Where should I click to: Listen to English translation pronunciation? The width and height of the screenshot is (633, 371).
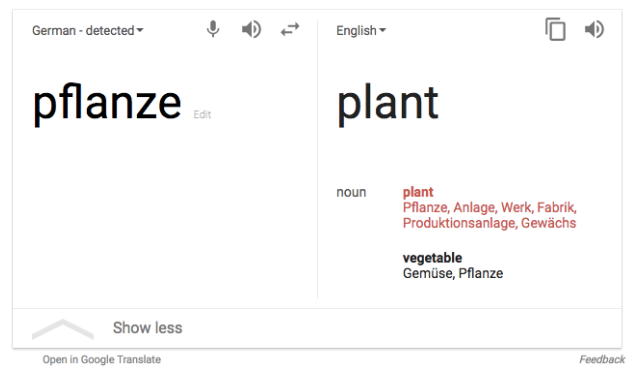(x=594, y=29)
